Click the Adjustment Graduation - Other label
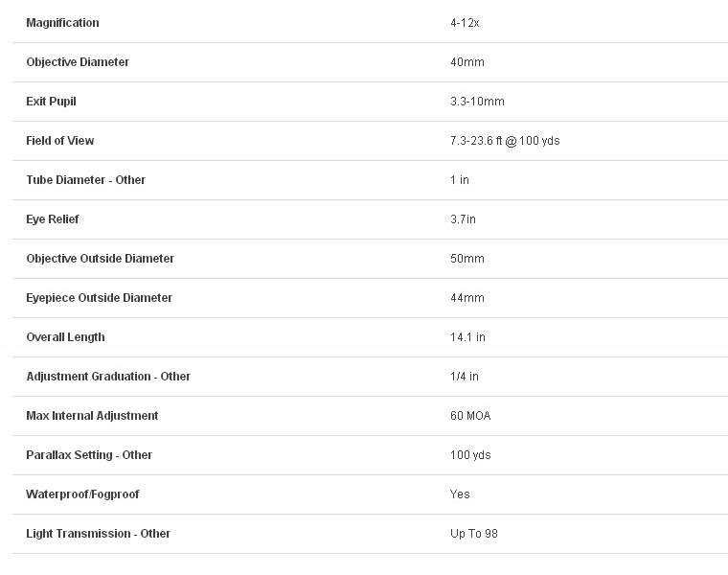The height and width of the screenshot is (575, 728). point(108,377)
